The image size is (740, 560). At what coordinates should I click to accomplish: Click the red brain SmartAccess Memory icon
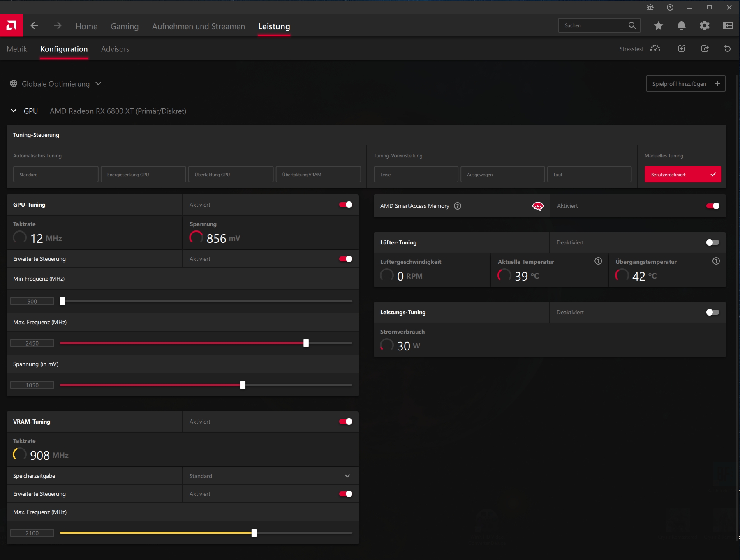[x=538, y=206]
